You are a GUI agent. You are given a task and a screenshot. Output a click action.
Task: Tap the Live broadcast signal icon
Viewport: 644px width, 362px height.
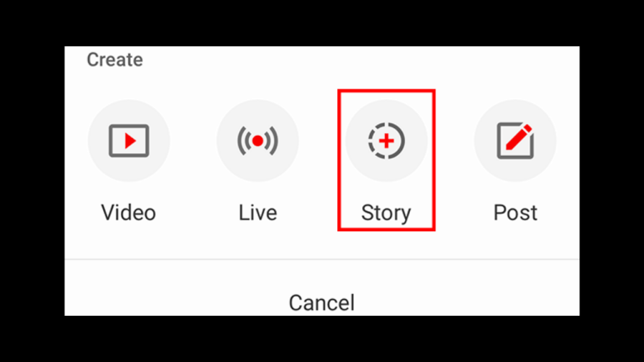(257, 141)
